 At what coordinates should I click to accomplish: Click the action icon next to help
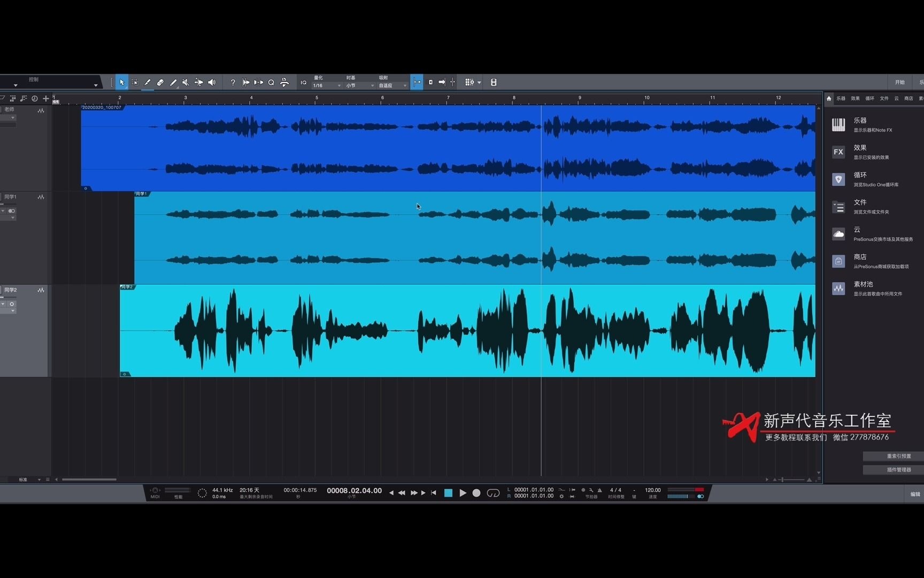[246, 82]
